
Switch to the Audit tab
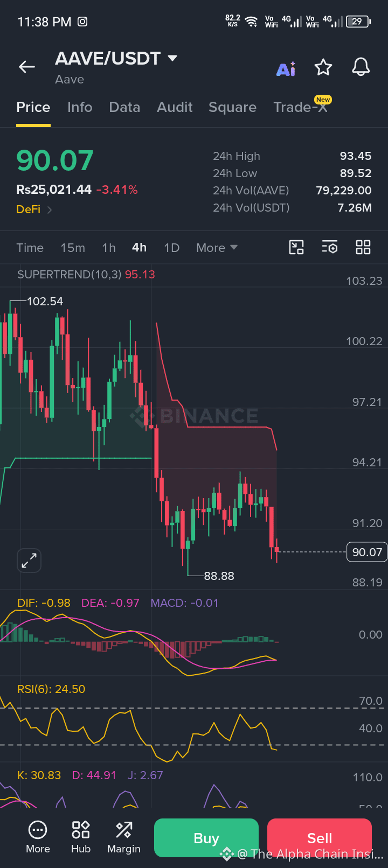pyautogui.click(x=175, y=107)
